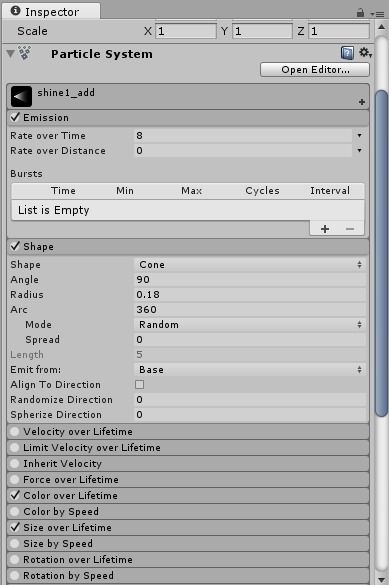
Task: Click the Open Editor button
Action: click(x=315, y=70)
